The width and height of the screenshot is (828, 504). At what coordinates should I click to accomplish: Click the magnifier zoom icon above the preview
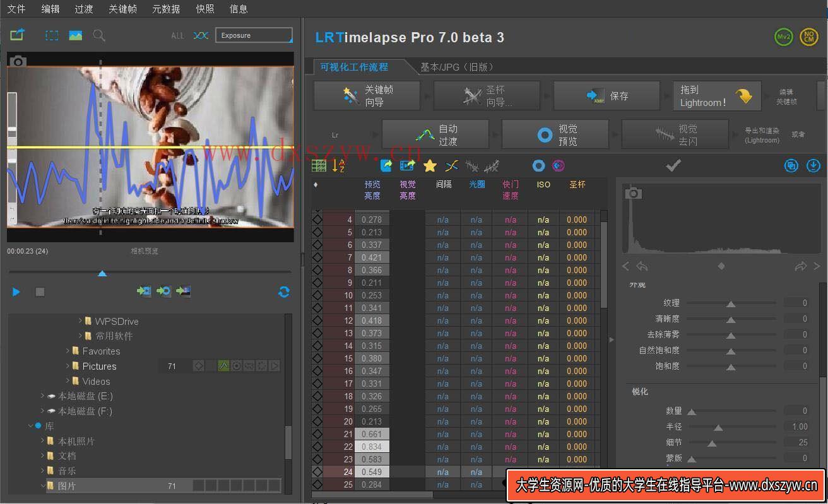pos(99,35)
